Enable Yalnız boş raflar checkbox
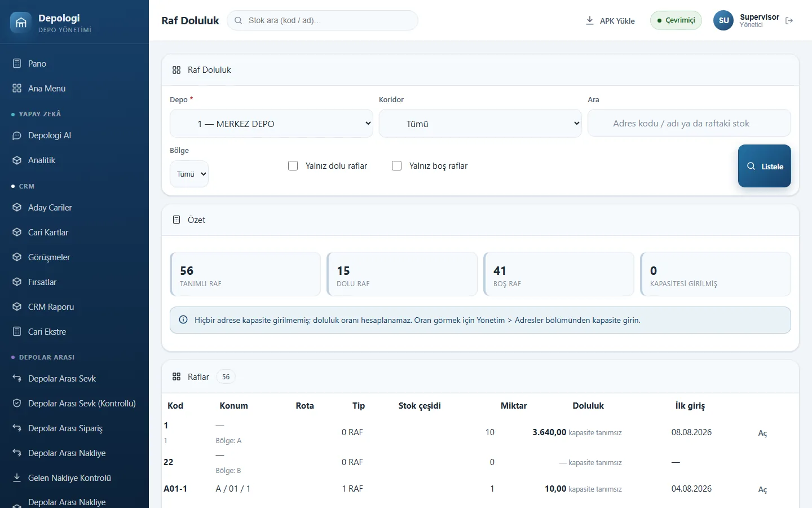 click(x=397, y=166)
